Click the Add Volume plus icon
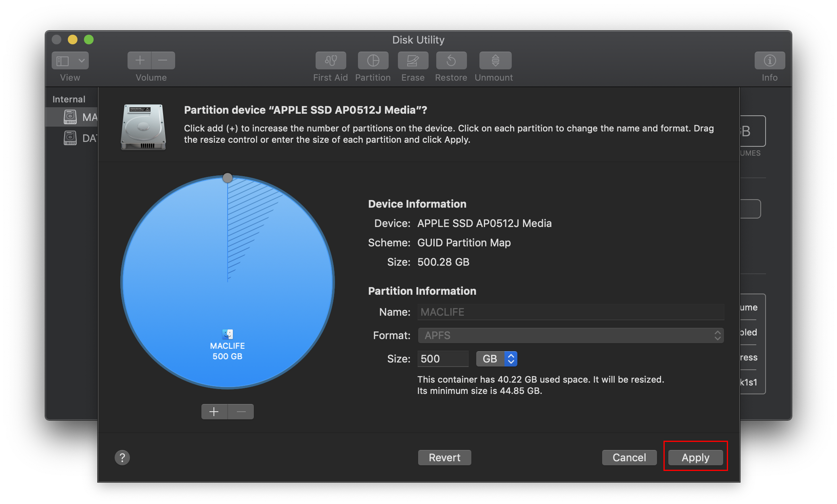This screenshot has width=837, height=504. click(x=140, y=60)
